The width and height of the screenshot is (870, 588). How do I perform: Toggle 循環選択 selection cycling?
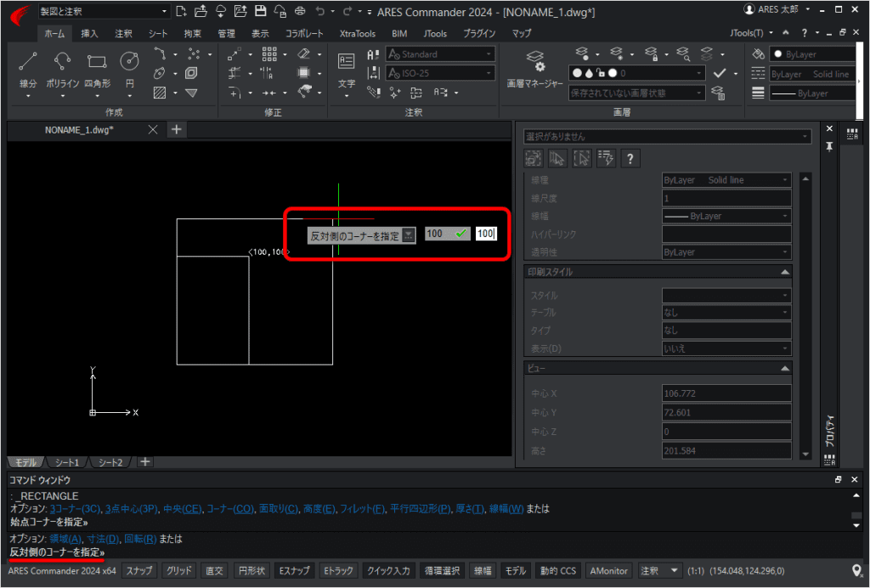(442, 570)
